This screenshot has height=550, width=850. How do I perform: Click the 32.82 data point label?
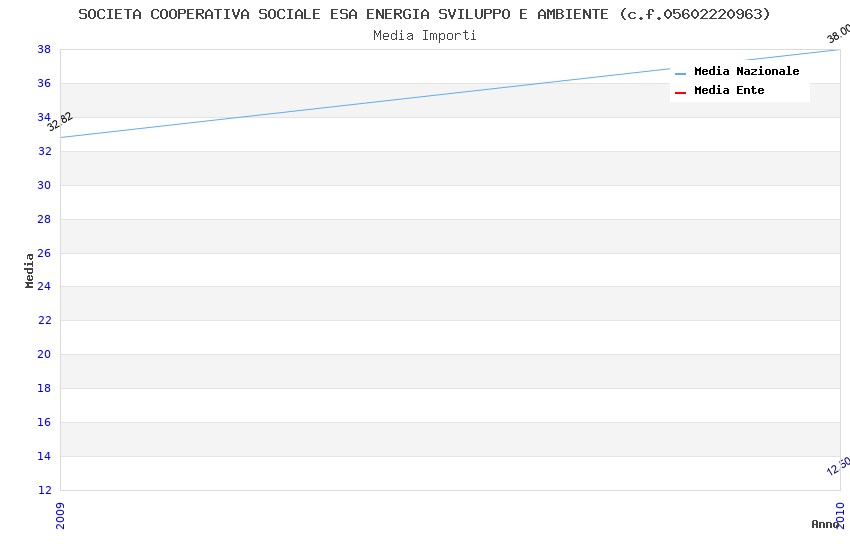60,122
